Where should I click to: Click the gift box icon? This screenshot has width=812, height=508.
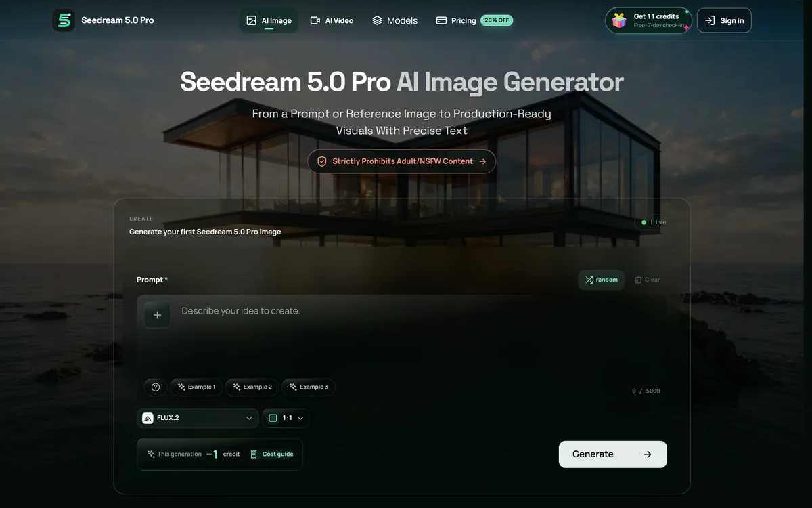[619, 20]
